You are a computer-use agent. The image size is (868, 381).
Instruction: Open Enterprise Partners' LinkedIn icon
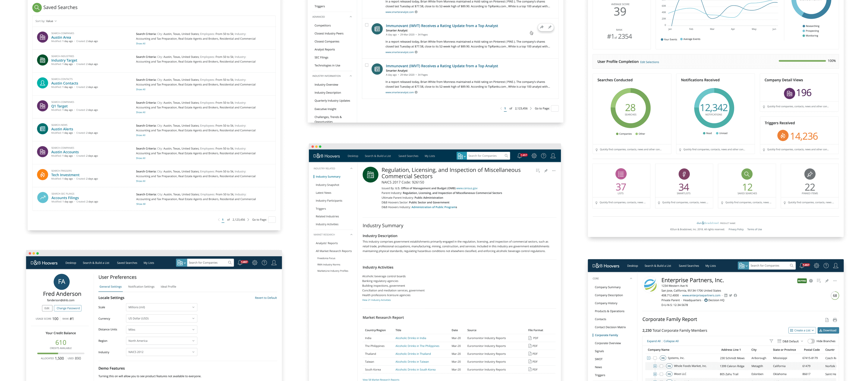point(725,295)
